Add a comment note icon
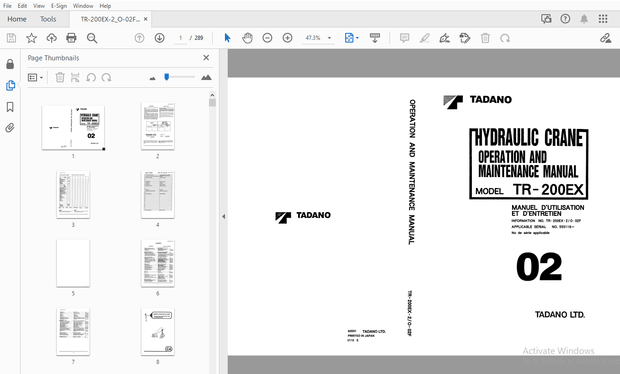This screenshot has height=374, width=620. (404, 38)
